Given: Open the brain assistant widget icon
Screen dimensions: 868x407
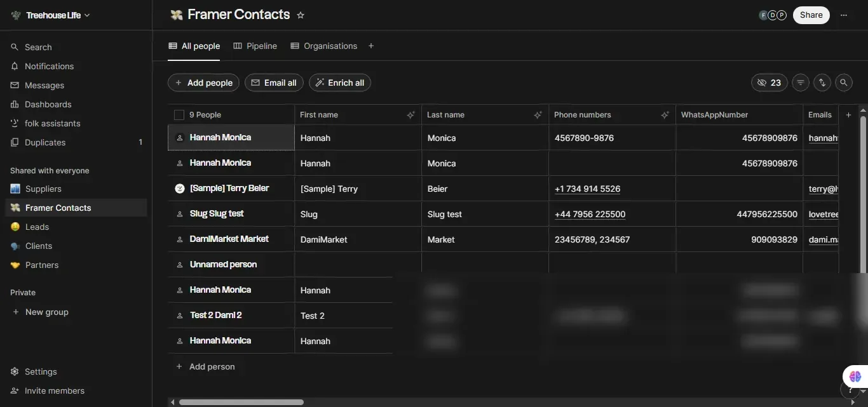Looking at the screenshot, I should pyautogui.click(x=855, y=377).
